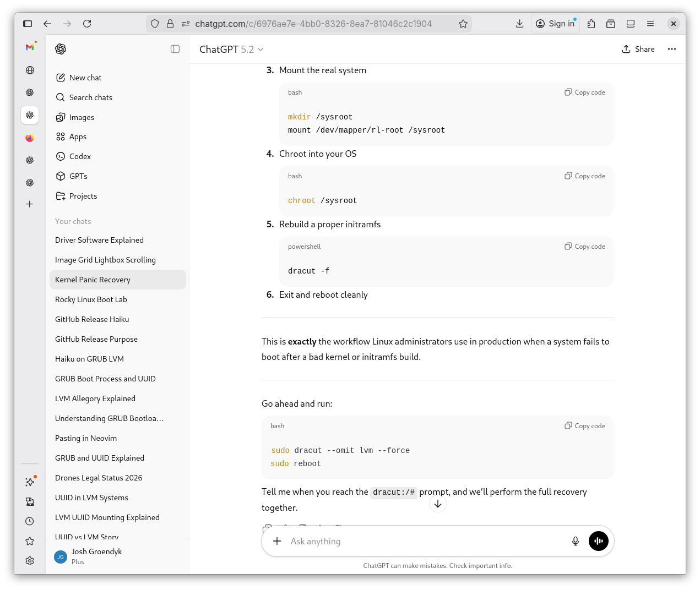Select the Rocky Linux Boot Lab chat
The image size is (700, 590).
click(x=91, y=299)
